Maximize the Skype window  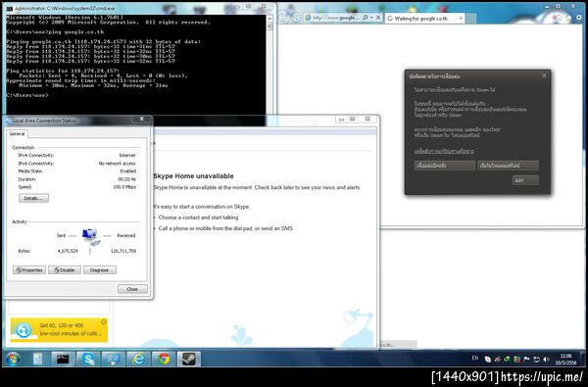pyautogui.click(x=353, y=120)
